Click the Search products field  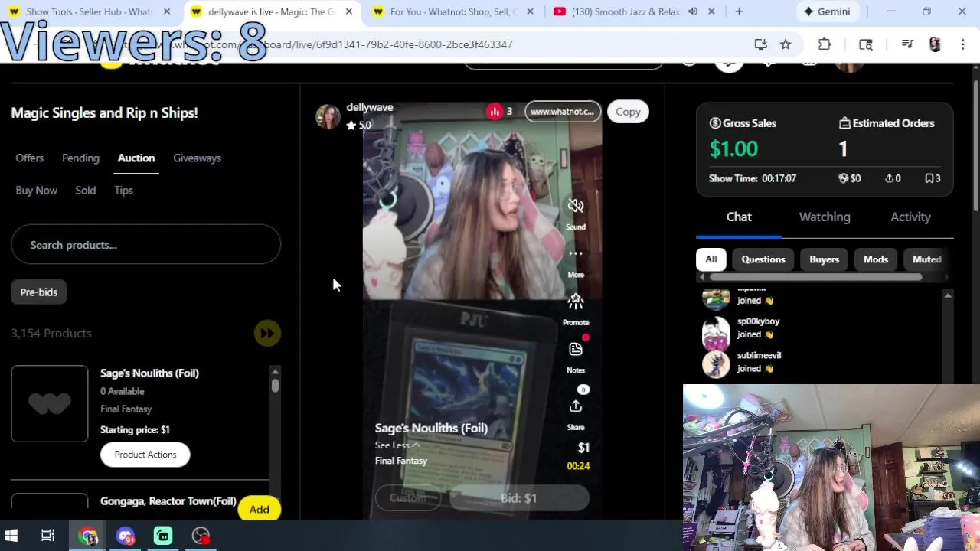(145, 245)
